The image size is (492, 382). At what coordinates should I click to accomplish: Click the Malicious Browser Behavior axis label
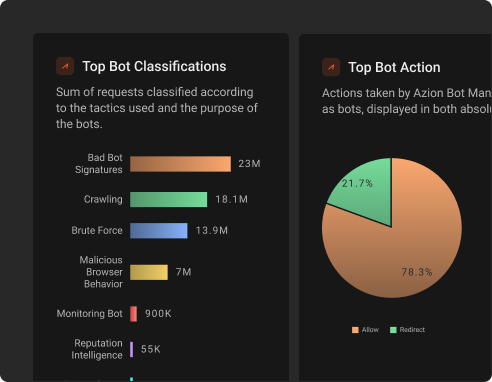pos(101,272)
